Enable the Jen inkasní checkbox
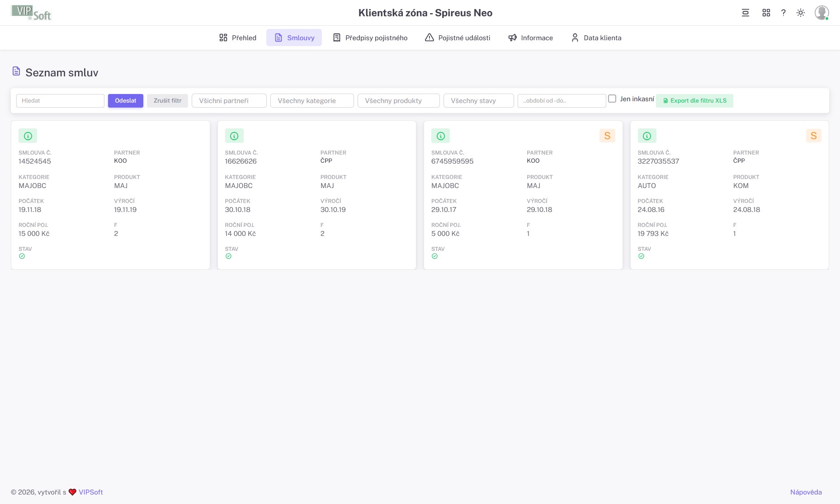Image resolution: width=840 pixels, height=504 pixels. click(612, 99)
